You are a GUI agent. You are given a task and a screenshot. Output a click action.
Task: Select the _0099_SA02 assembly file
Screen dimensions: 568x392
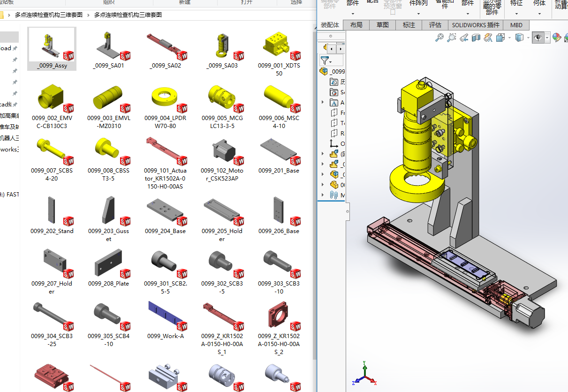click(x=165, y=49)
